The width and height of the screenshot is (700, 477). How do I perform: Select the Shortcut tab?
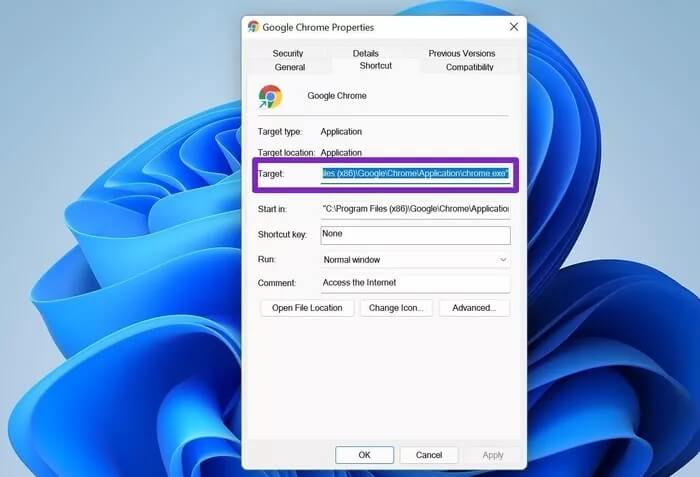pos(375,66)
